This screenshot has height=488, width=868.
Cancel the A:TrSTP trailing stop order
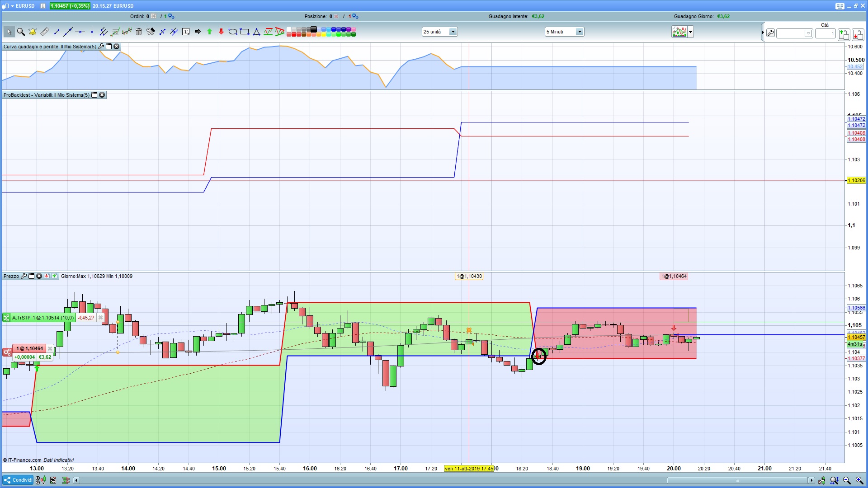[x=100, y=318]
